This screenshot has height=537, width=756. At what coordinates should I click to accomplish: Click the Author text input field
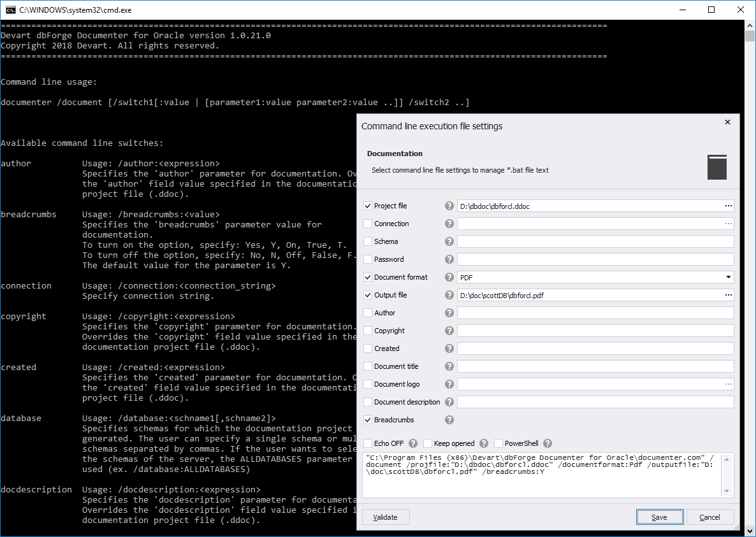(x=595, y=313)
